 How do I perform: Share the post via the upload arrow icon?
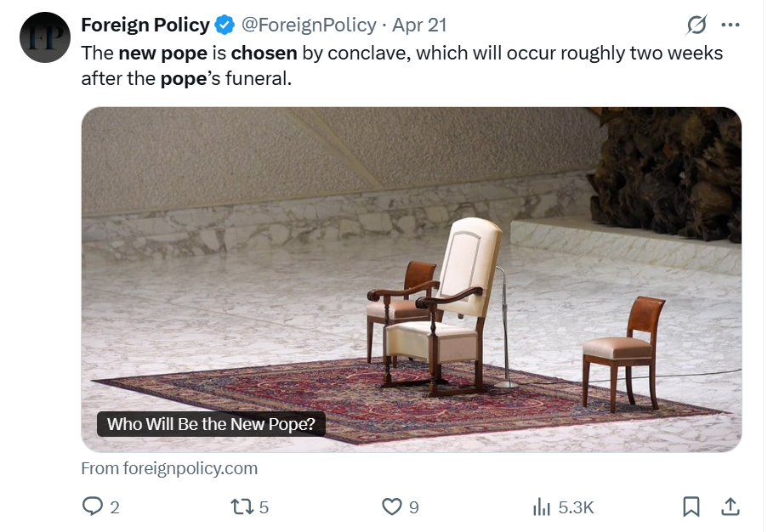pos(730,507)
